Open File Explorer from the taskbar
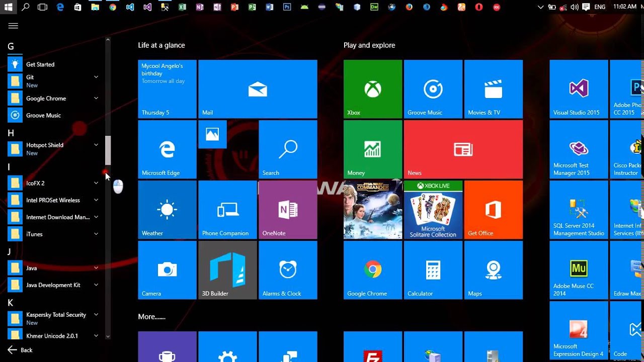Viewport: 644px width, 362px height. pos(95,7)
